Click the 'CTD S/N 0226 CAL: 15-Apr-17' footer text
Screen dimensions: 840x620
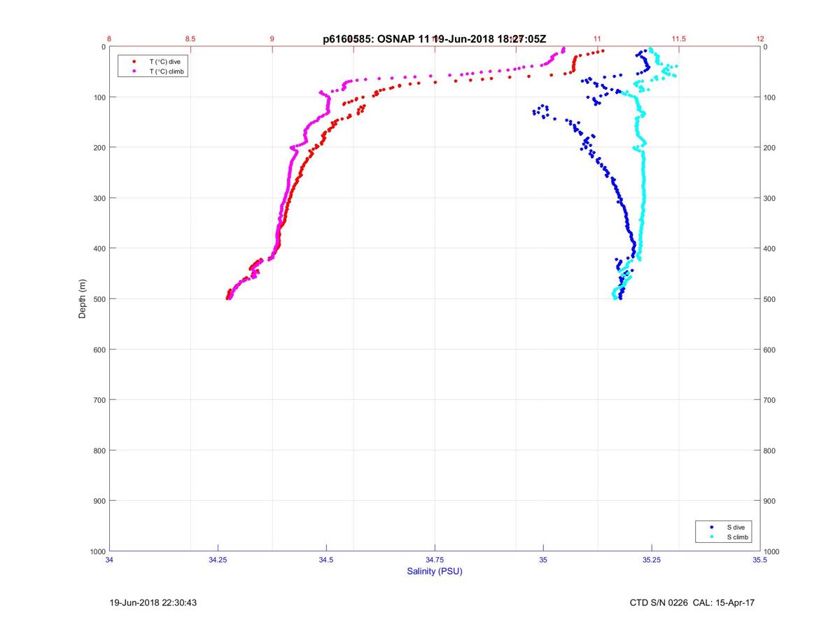[x=692, y=602]
